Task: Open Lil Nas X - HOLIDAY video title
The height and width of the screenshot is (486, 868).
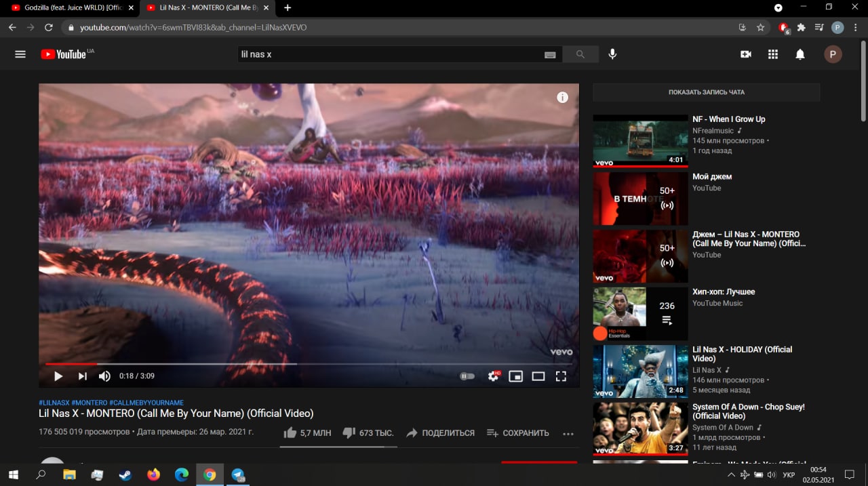Action: (742, 354)
